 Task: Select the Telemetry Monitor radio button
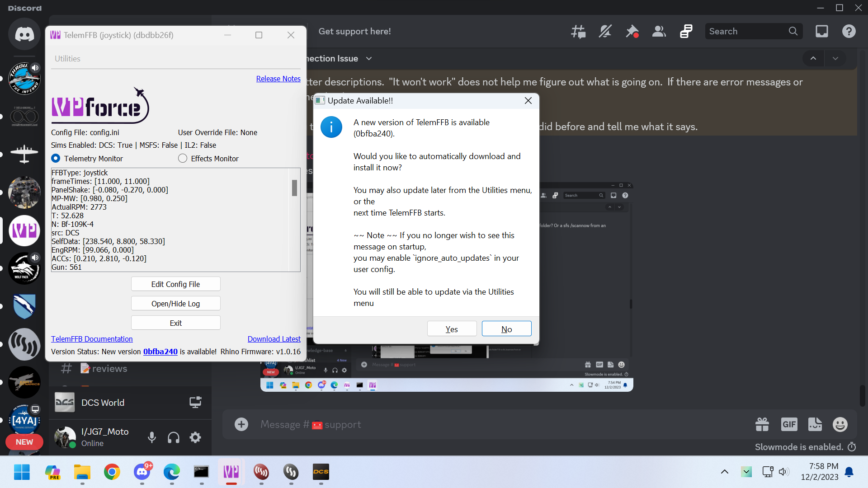[x=56, y=159]
